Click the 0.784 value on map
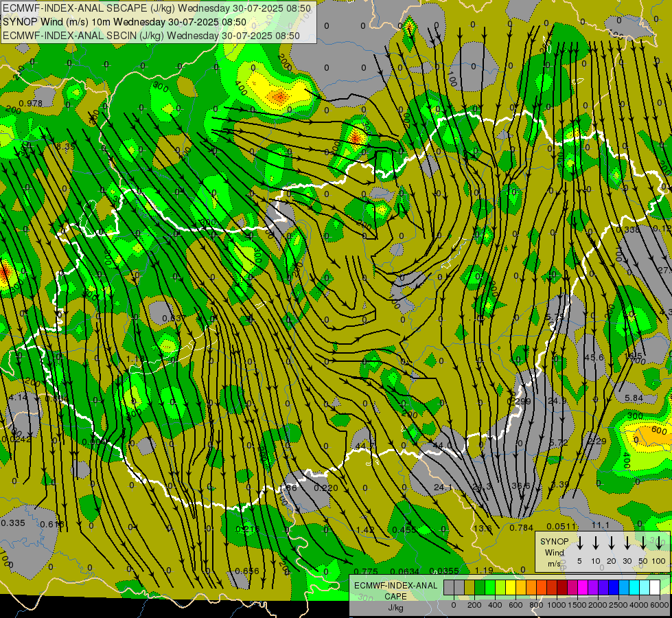Screen dimensions: 672x618 pyautogui.click(x=521, y=527)
